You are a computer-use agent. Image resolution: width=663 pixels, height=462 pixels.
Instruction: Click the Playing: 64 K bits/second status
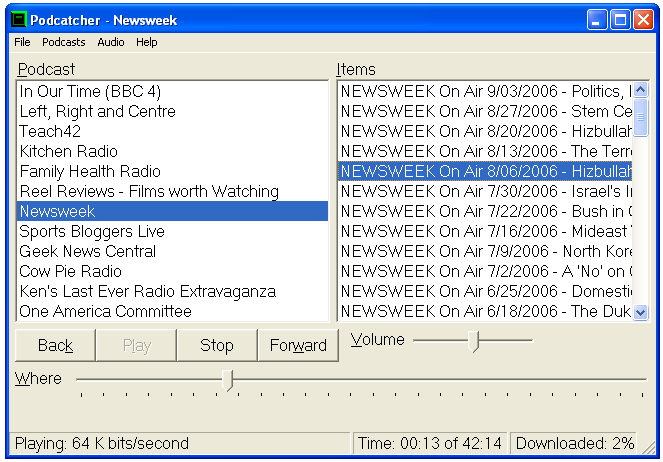tap(181, 443)
